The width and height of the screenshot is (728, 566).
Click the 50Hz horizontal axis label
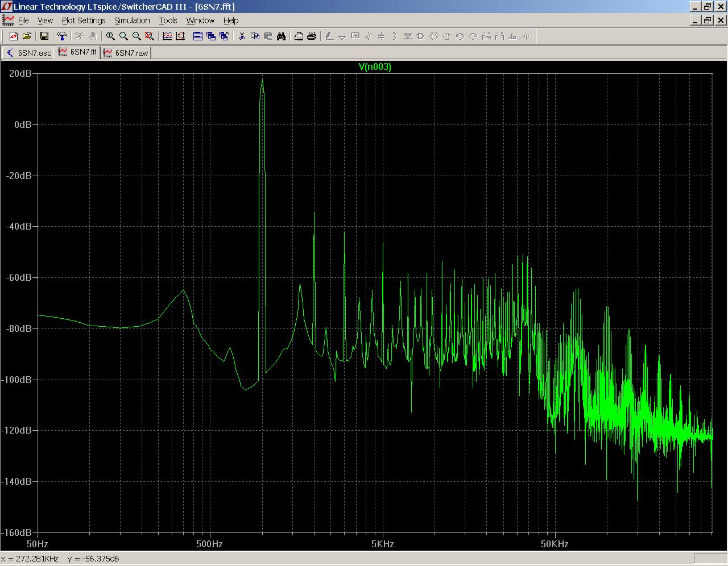click(x=38, y=544)
